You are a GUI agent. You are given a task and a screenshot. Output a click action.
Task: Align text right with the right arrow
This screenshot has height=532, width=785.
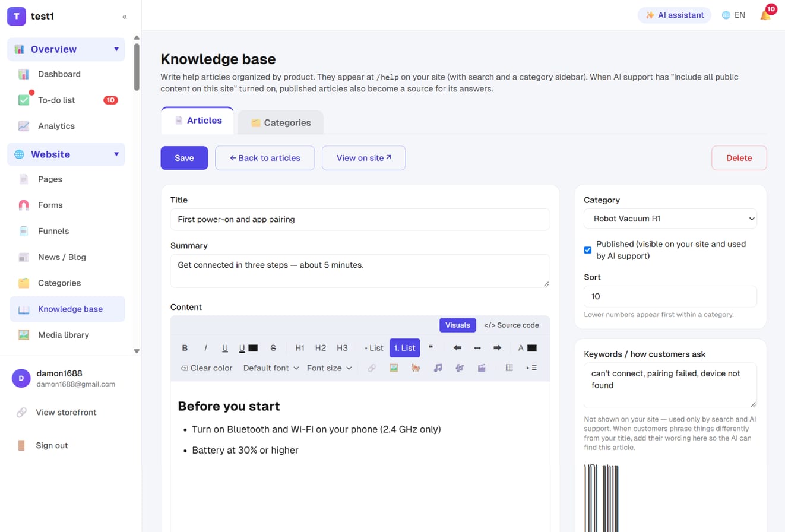[x=498, y=348]
